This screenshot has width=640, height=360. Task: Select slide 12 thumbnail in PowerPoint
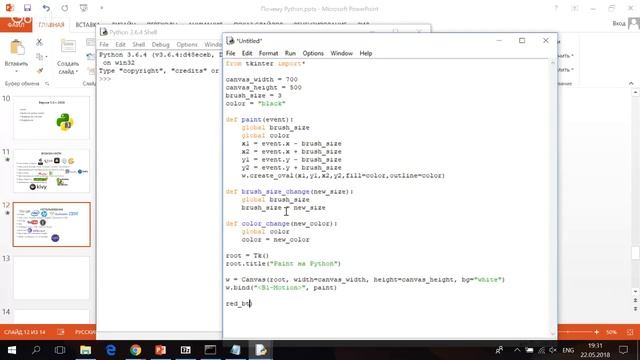tap(51, 224)
